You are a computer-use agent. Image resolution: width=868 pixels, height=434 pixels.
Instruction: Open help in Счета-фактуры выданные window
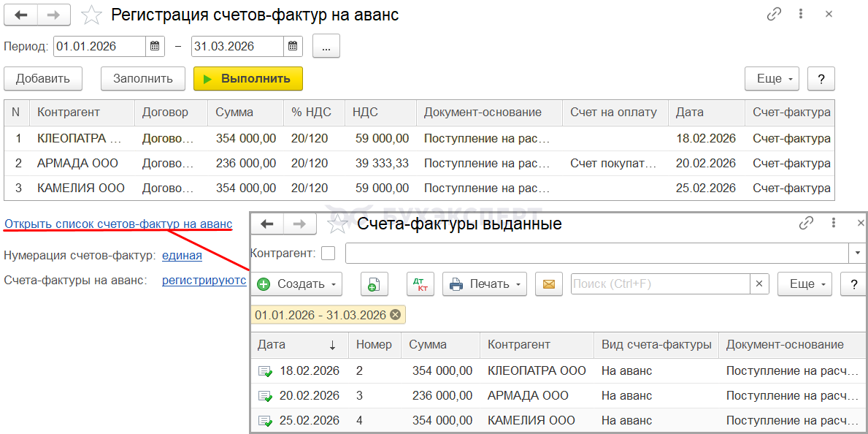pyautogui.click(x=853, y=284)
